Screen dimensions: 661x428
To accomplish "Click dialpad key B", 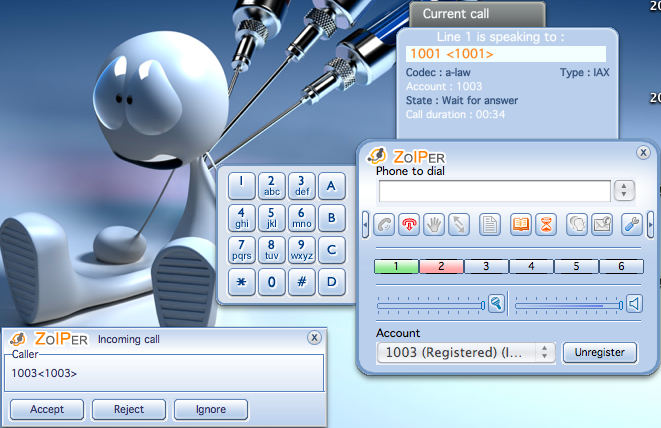I will click(332, 218).
